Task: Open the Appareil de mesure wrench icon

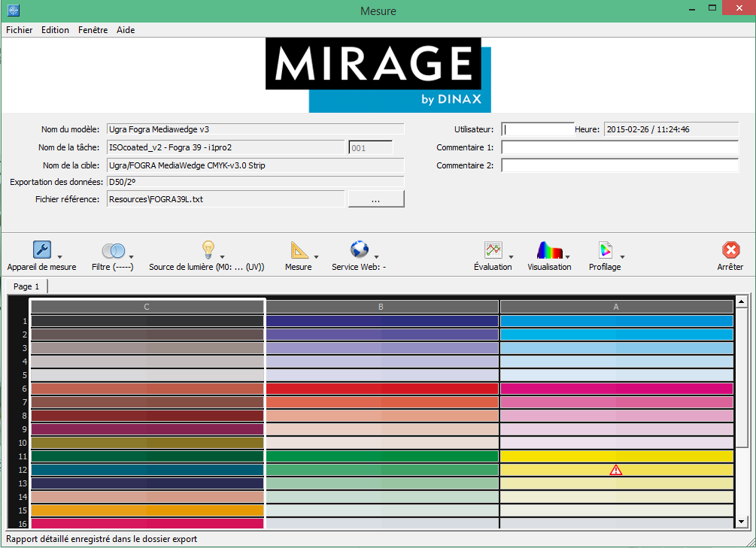Action: [x=42, y=250]
